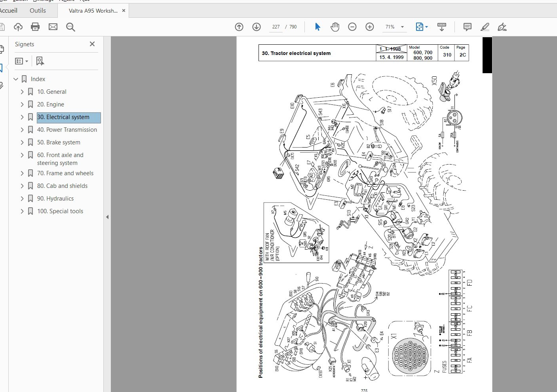Select the Valtra A95 Workshop document tab
The height and width of the screenshot is (392, 557).
tap(93, 11)
